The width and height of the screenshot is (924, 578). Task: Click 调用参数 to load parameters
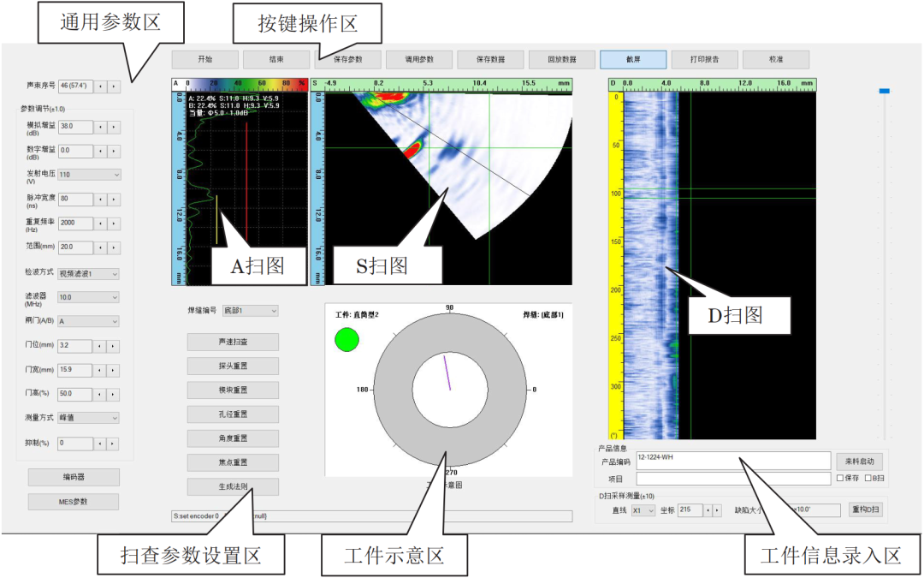coord(419,60)
